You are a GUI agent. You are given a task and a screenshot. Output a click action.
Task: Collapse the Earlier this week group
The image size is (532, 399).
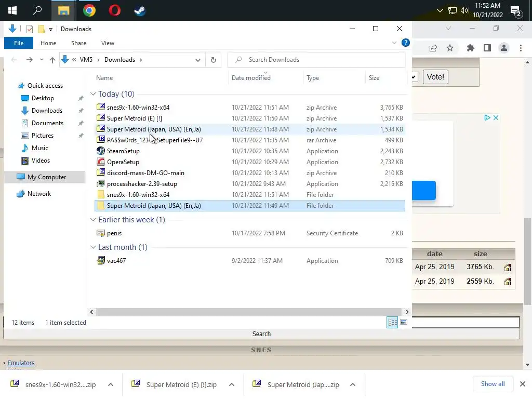coord(93,220)
